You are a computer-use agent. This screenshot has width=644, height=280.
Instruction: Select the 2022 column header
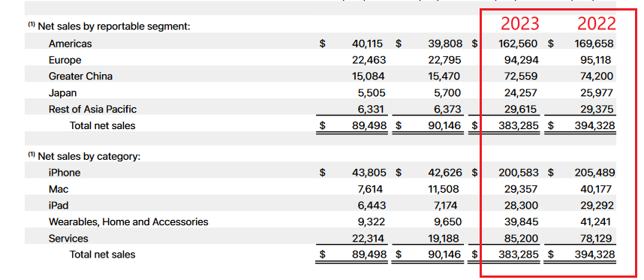[597, 24]
